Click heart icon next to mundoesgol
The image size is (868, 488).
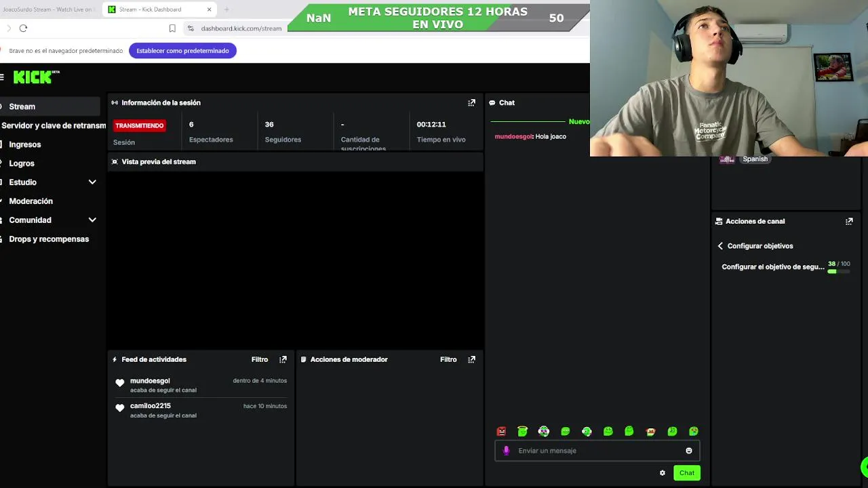coord(120,383)
